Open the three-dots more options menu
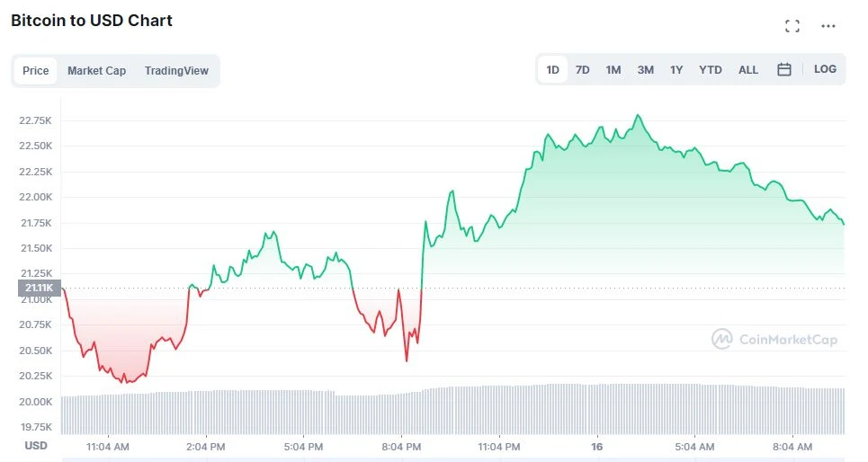Image resolution: width=868 pixels, height=462 pixels. click(828, 26)
